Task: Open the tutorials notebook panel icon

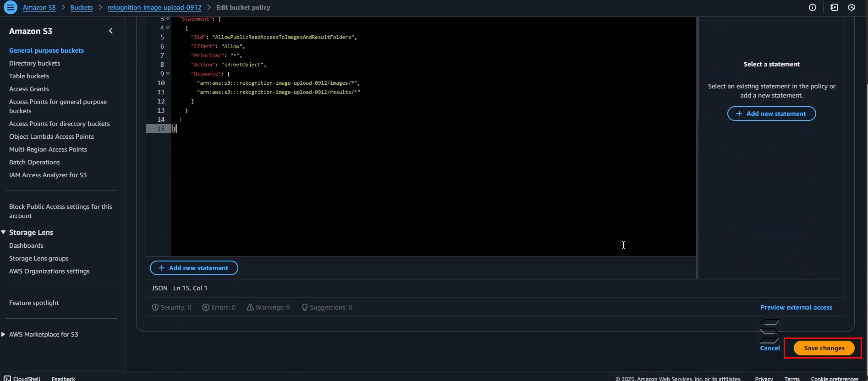Action: point(834,7)
